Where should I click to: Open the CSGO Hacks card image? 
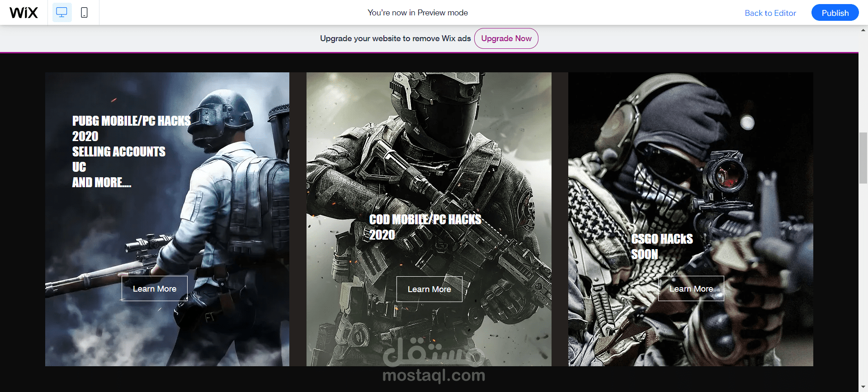[x=690, y=219]
